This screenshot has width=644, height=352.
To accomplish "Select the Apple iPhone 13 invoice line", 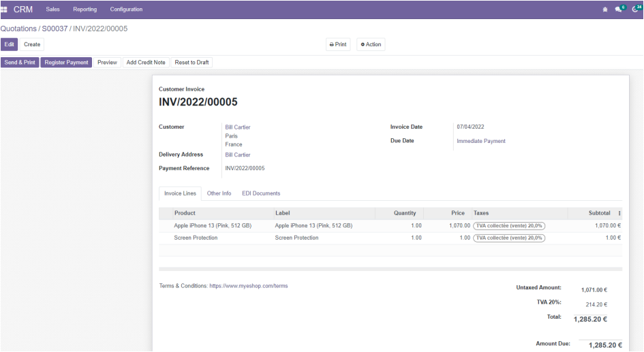I will (212, 225).
